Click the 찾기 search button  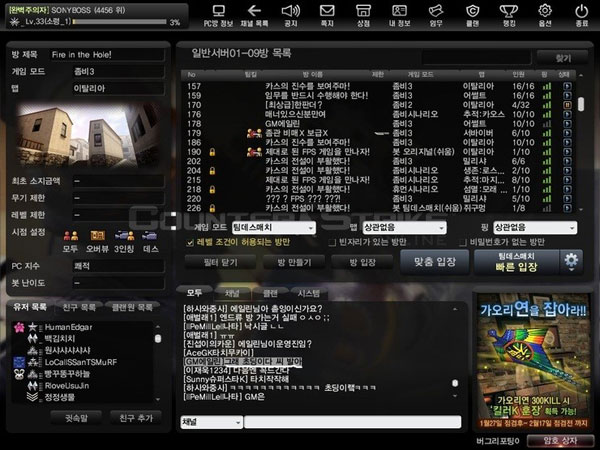coord(562,58)
